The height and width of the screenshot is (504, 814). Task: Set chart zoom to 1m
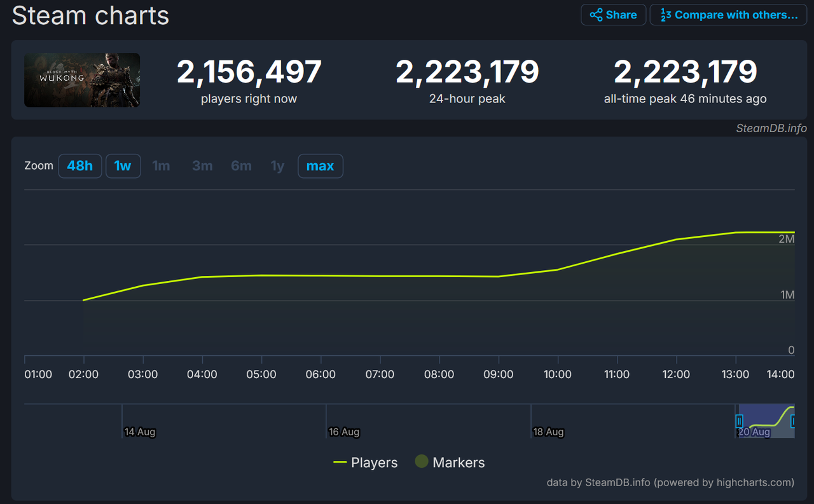tap(161, 166)
